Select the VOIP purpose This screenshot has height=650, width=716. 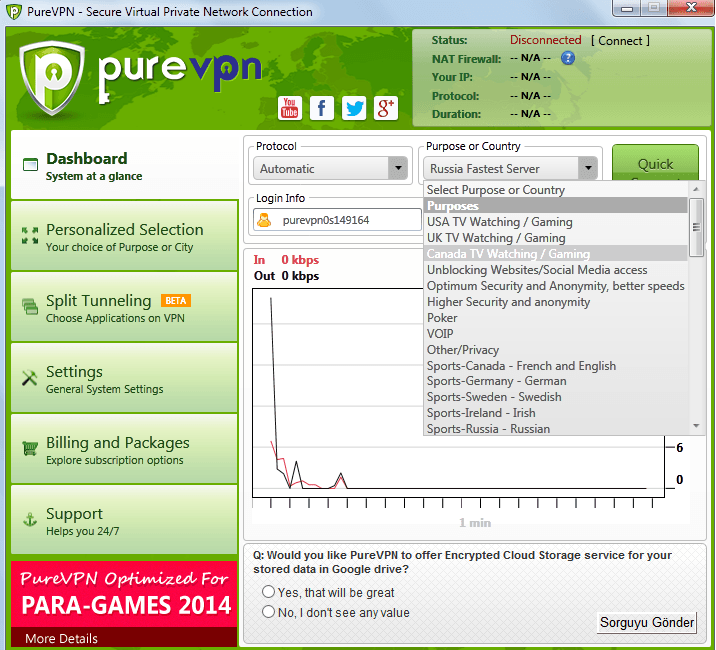pos(556,334)
